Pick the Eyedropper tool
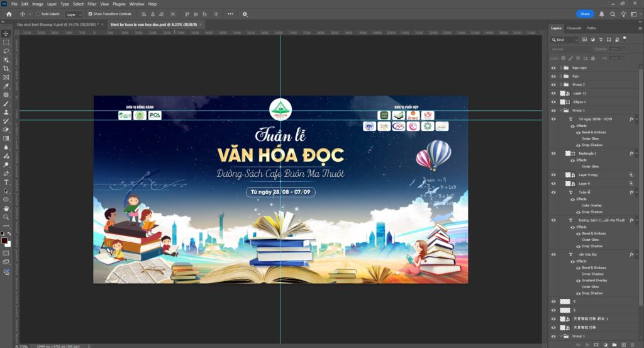This screenshot has width=644, height=348. [x=6, y=86]
